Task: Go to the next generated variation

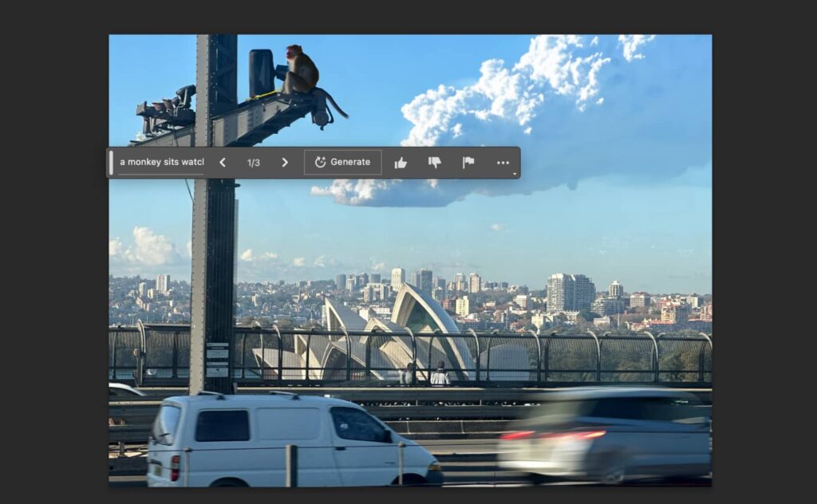Action: (x=285, y=163)
